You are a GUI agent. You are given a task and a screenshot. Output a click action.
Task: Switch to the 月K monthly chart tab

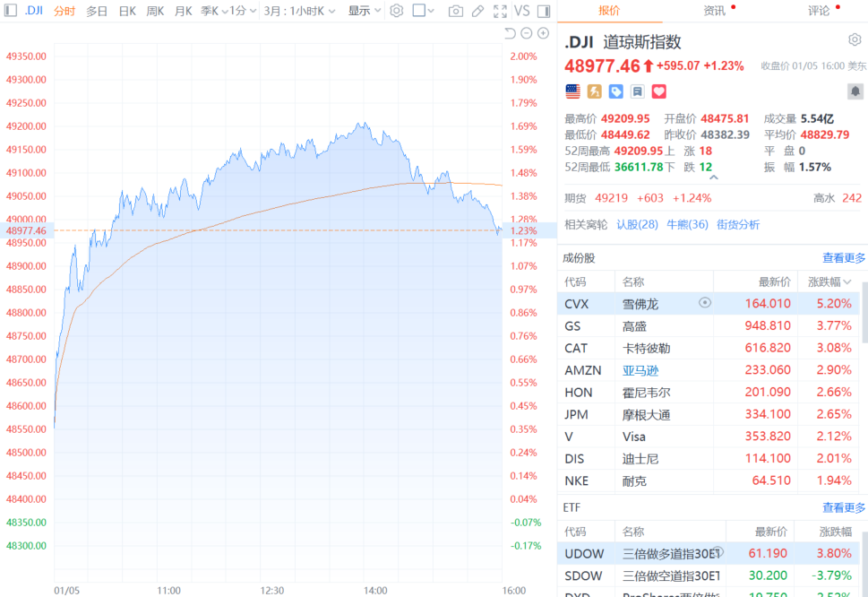coord(184,11)
